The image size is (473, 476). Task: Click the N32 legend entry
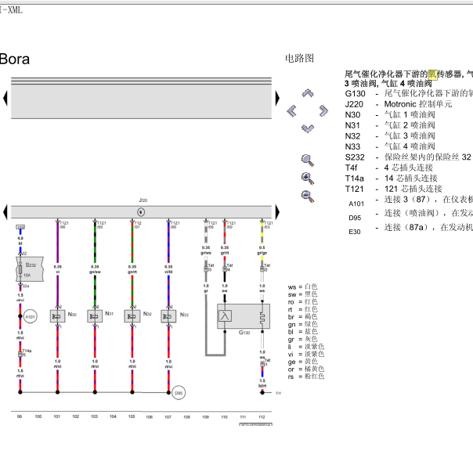pyautogui.click(x=390, y=135)
